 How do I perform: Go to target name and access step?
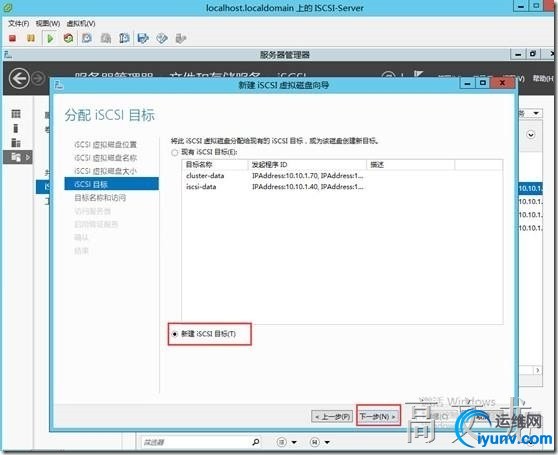click(100, 197)
